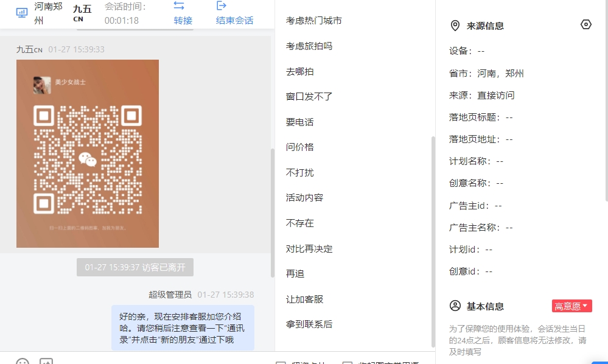Click the image upload icon below the chat
This screenshot has width=608, height=364.
click(x=46, y=362)
